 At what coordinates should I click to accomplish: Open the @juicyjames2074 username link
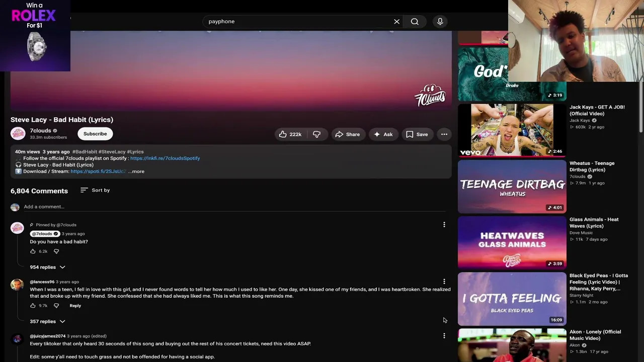(48, 336)
